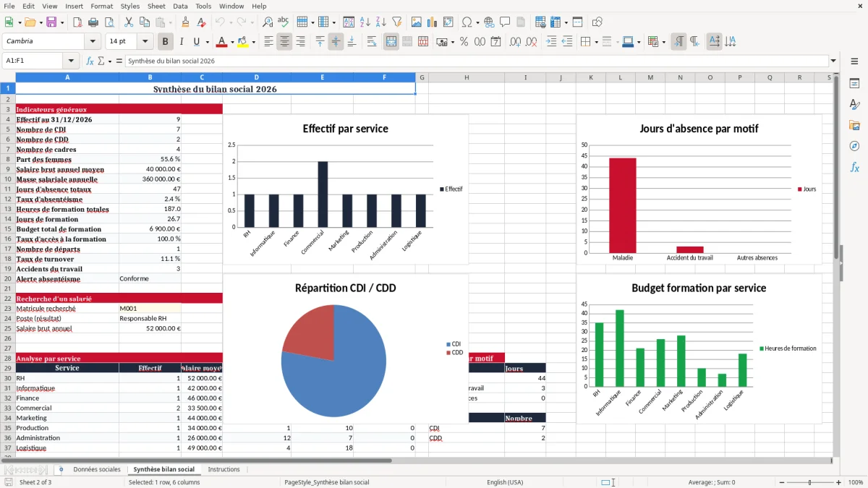Insert Chart toolbar icon

click(x=433, y=22)
